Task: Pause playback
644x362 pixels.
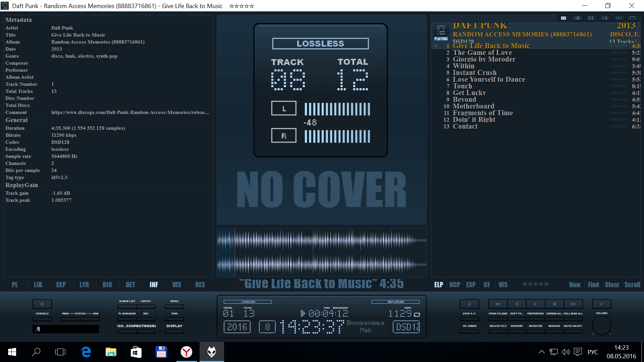Action: [x=517, y=304]
